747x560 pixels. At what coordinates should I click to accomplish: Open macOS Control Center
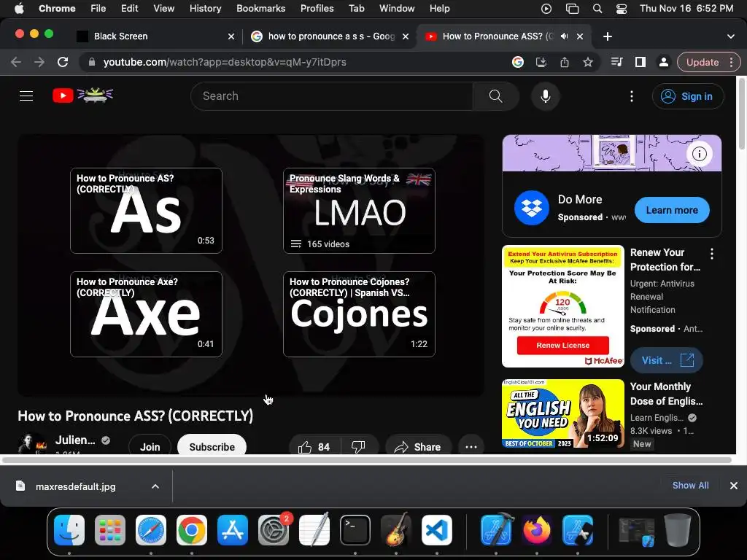(622, 9)
